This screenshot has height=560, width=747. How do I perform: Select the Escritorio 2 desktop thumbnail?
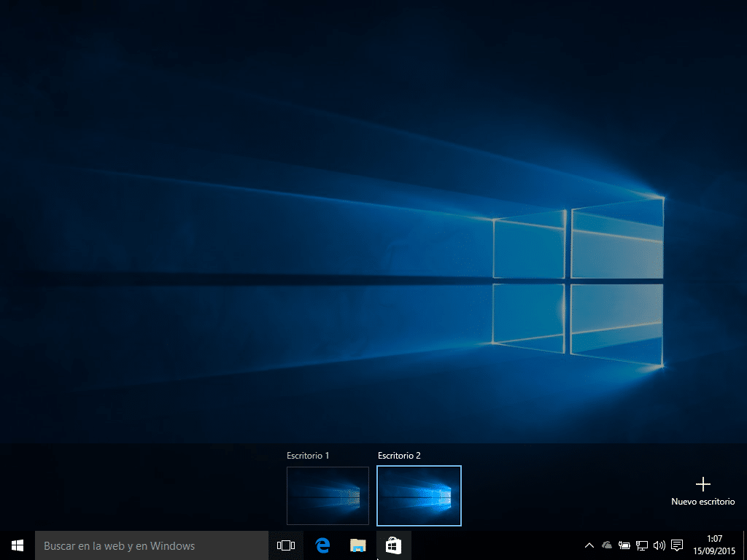(x=419, y=496)
